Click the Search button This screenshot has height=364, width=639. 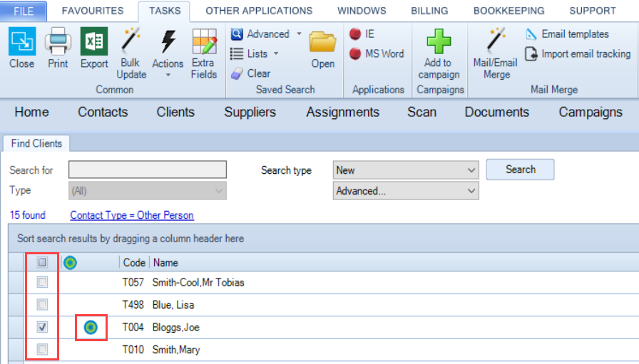click(x=521, y=170)
